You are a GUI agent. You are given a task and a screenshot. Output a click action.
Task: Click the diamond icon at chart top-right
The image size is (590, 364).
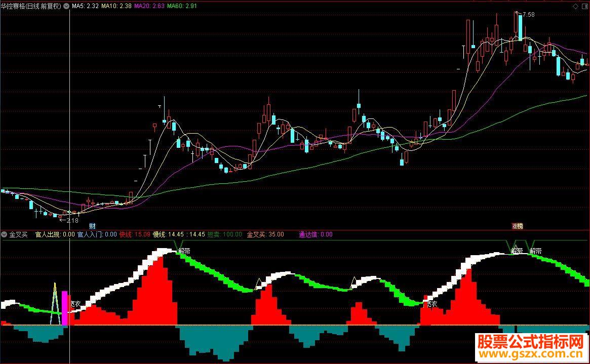[575, 7]
